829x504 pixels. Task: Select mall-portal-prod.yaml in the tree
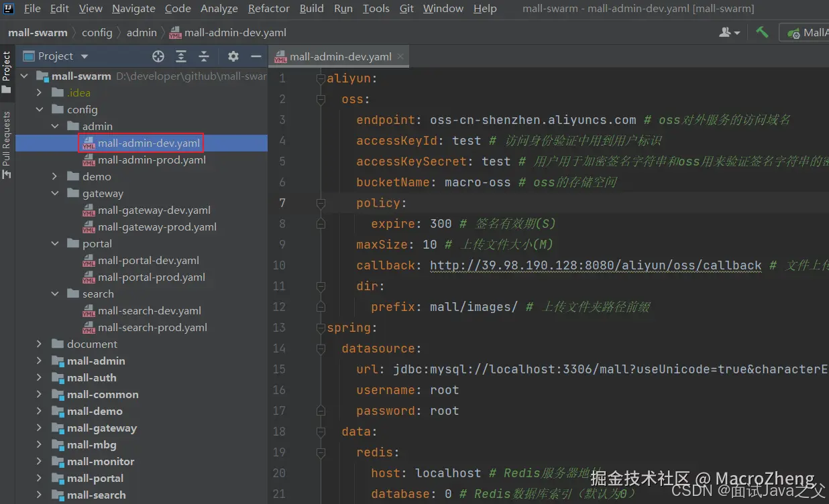point(152,277)
